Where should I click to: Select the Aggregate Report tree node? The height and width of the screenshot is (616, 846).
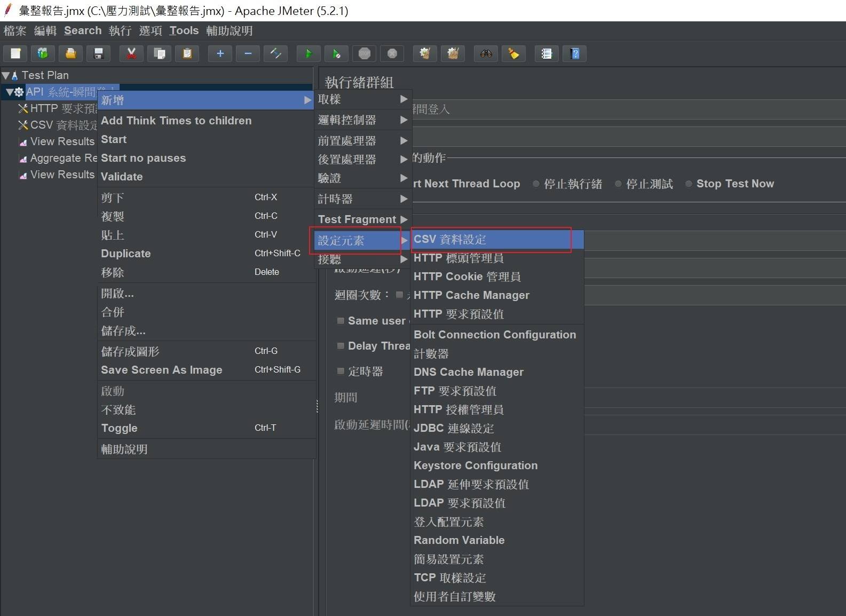click(59, 158)
